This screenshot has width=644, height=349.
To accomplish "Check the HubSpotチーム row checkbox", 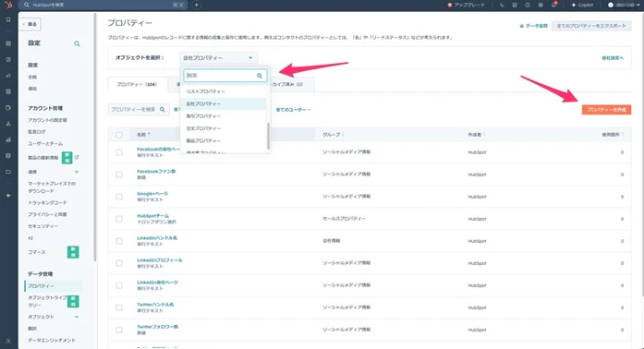I will [x=119, y=219].
